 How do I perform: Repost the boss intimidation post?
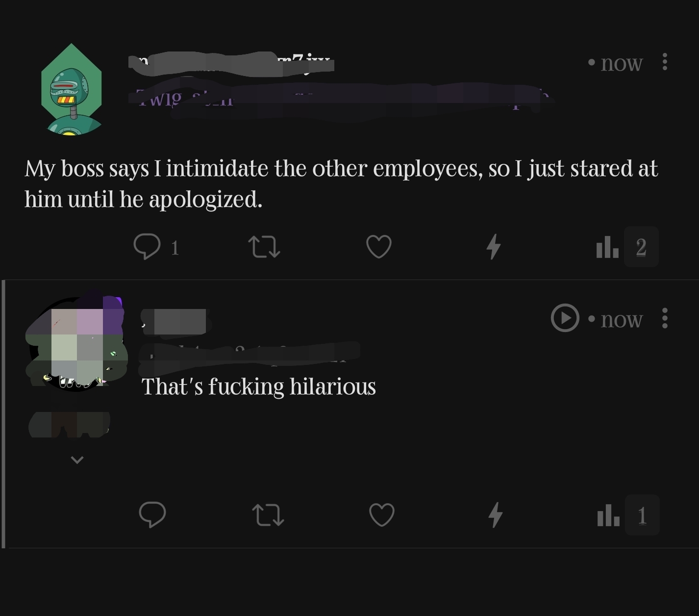(x=264, y=247)
